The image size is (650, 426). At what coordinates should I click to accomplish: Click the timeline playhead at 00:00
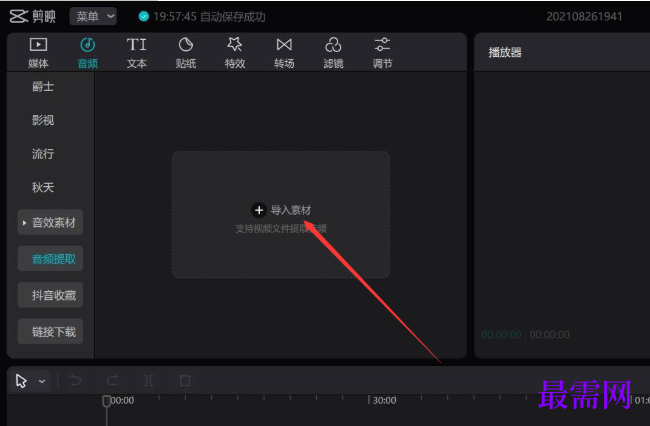pyautogui.click(x=107, y=401)
